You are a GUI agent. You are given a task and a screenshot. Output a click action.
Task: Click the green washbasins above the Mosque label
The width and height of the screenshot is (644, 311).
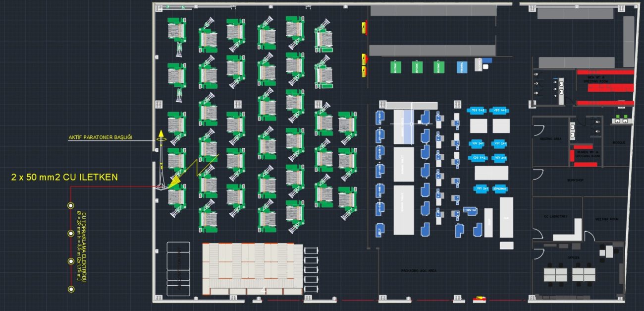[x=621, y=120]
